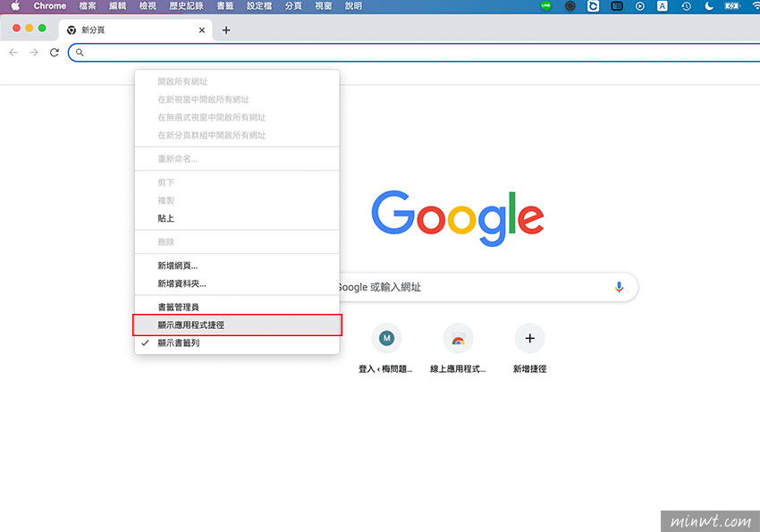This screenshot has width=760, height=532.
Task: Open the Time Machine menu bar icon
Action: [686, 6]
